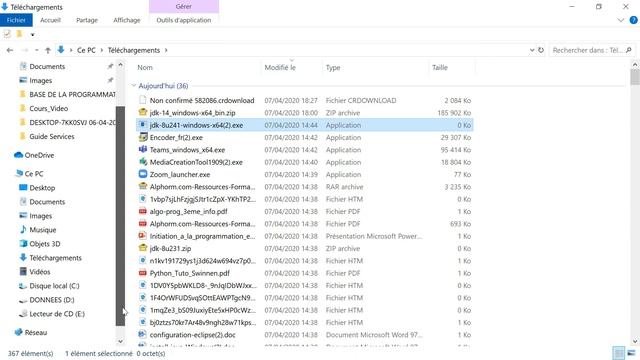Select Zoom_launcher.exe application icon
The width and height of the screenshot is (640, 360).
(142, 174)
